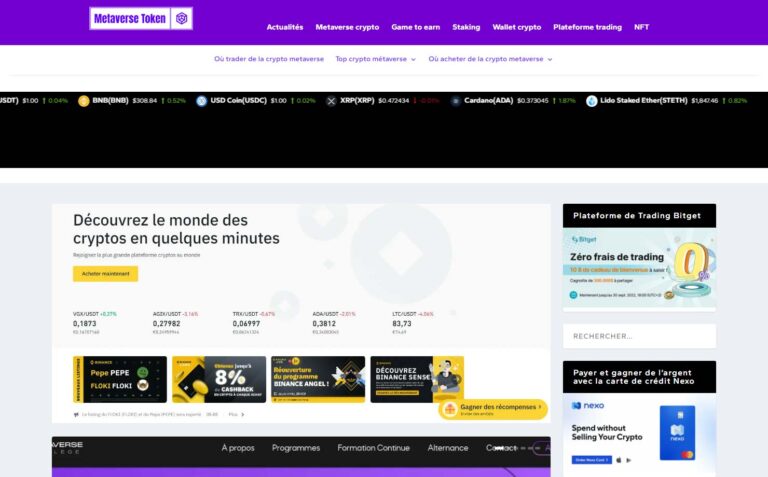Go to the Game to earn section
The height and width of the screenshot is (477, 768).
(x=415, y=27)
